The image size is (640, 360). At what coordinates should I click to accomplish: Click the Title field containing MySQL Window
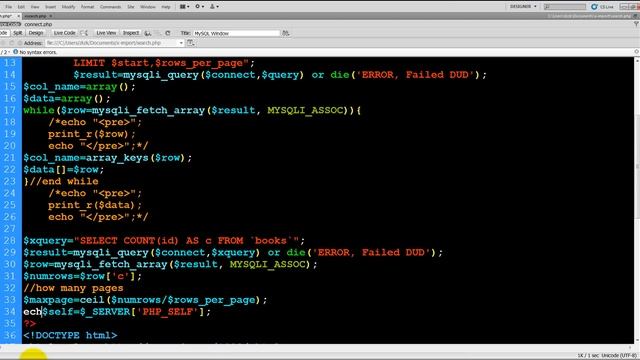click(236, 33)
